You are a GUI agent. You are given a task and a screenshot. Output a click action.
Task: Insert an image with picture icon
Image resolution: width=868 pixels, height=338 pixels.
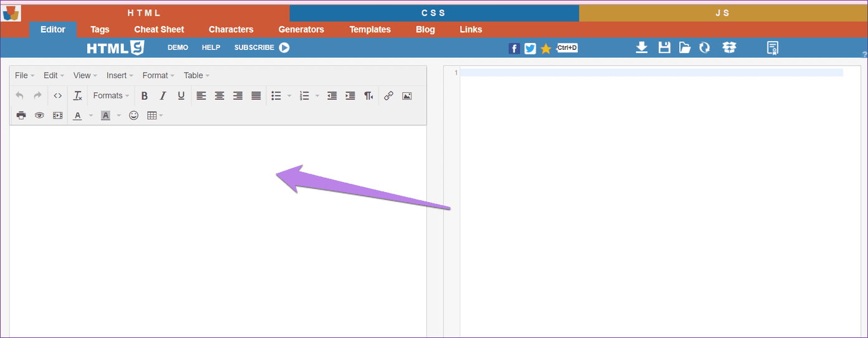tap(407, 96)
